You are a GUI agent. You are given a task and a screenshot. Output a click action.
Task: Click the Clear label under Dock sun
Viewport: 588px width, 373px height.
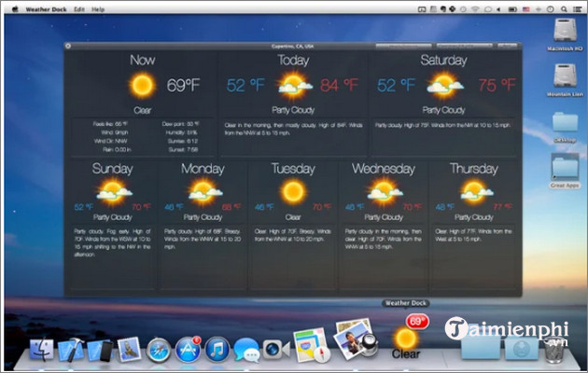406,354
